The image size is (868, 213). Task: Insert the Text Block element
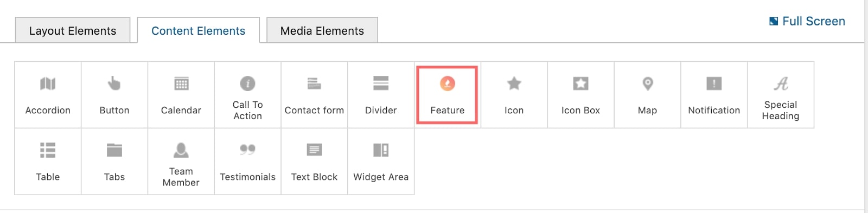(x=315, y=162)
